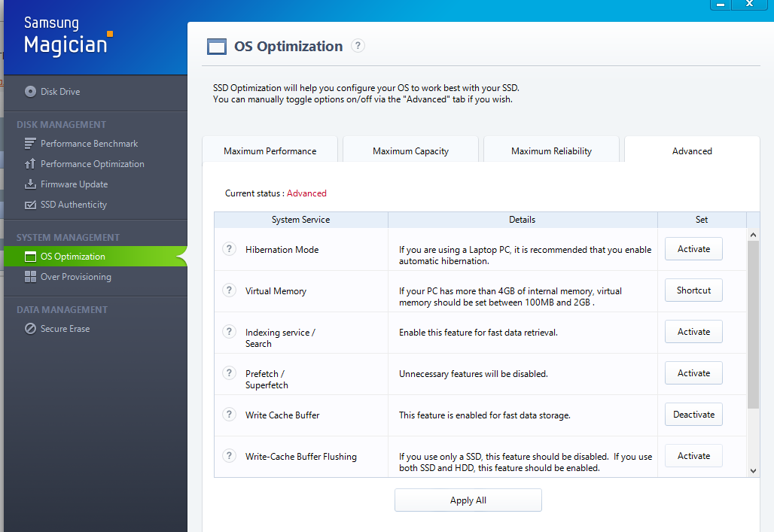Viewport: 774px width, 532px height.
Task: Activate Indexing service / Search
Action: coord(693,332)
